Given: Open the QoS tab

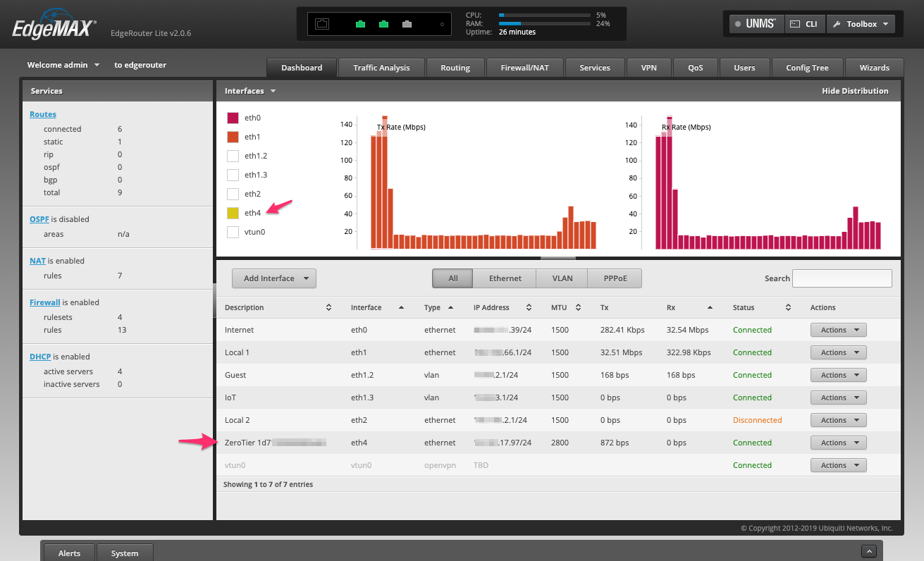Looking at the screenshot, I should click(x=695, y=68).
